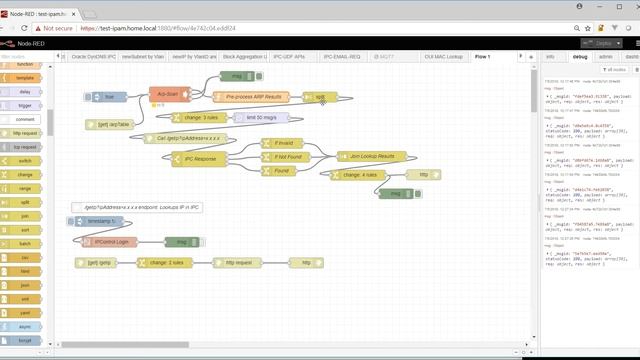Clear the debug messages with the trash icon
Screen dimensions: 640x360
pos(636,70)
